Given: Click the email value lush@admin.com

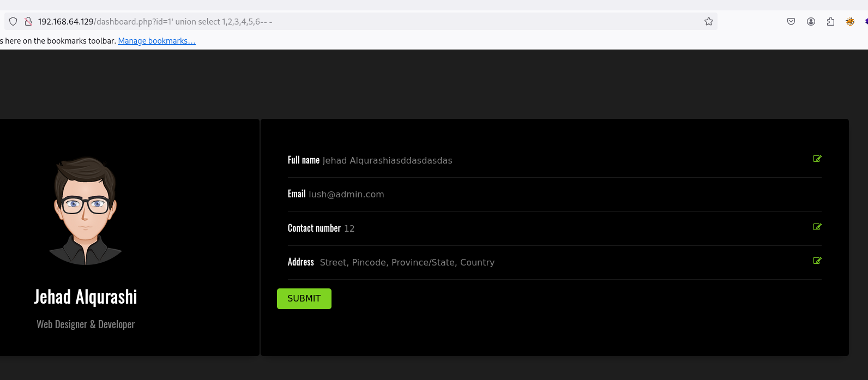Looking at the screenshot, I should (x=346, y=194).
